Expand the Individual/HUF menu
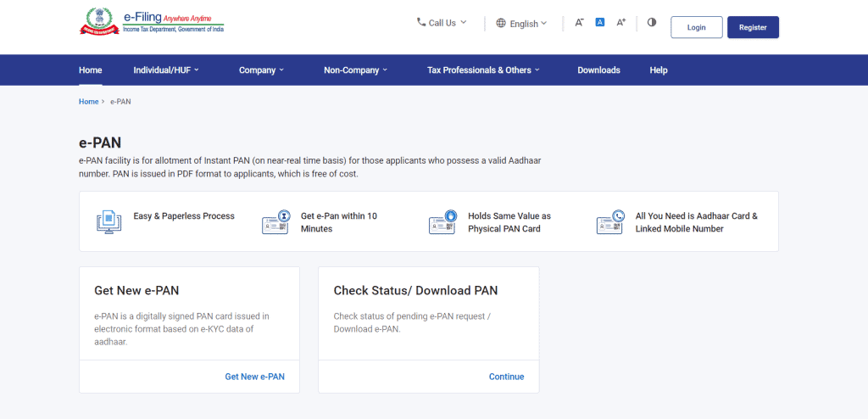The height and width of the screenshot is (419, 868). (x=166, y=70)
